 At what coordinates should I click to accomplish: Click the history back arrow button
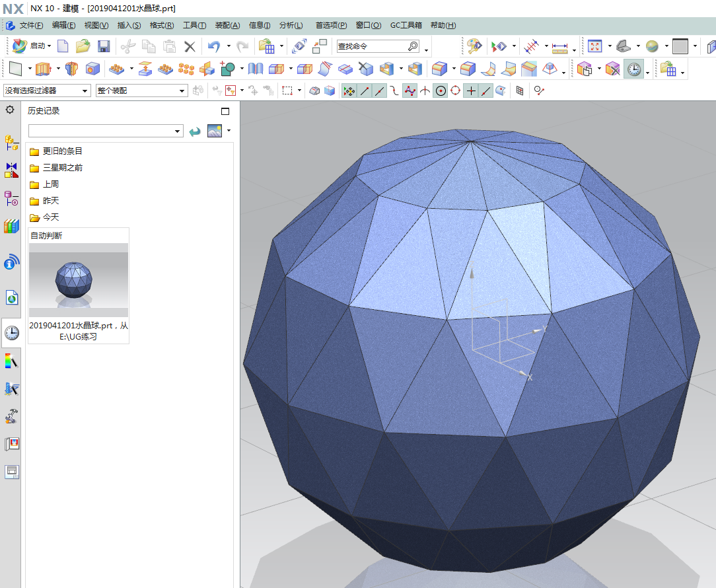[x=195, y=131]
